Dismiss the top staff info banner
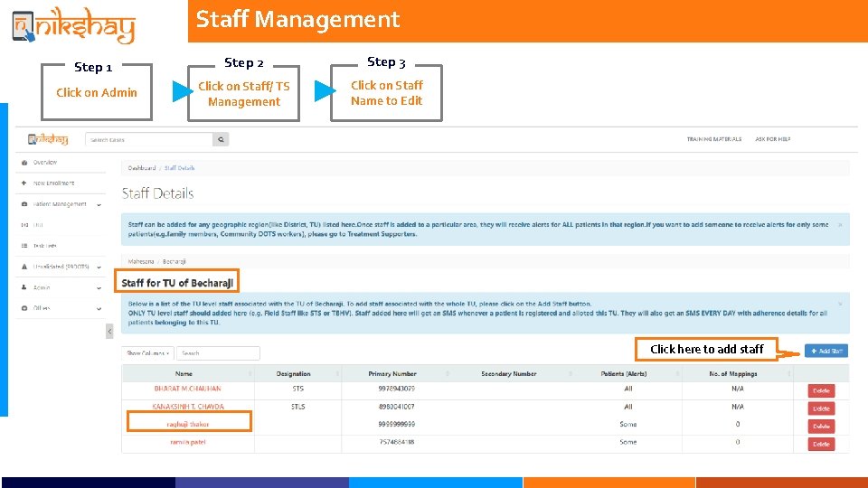 click(x=840, y=225)
